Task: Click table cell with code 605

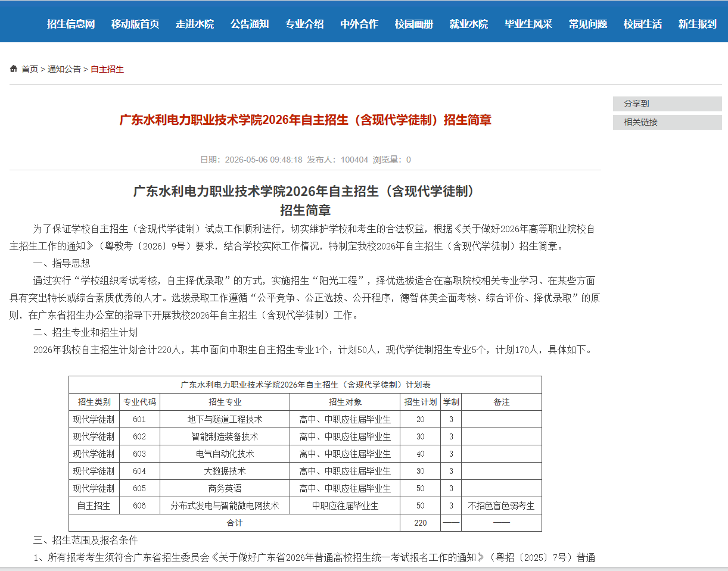Action: [x=139, y=488]
